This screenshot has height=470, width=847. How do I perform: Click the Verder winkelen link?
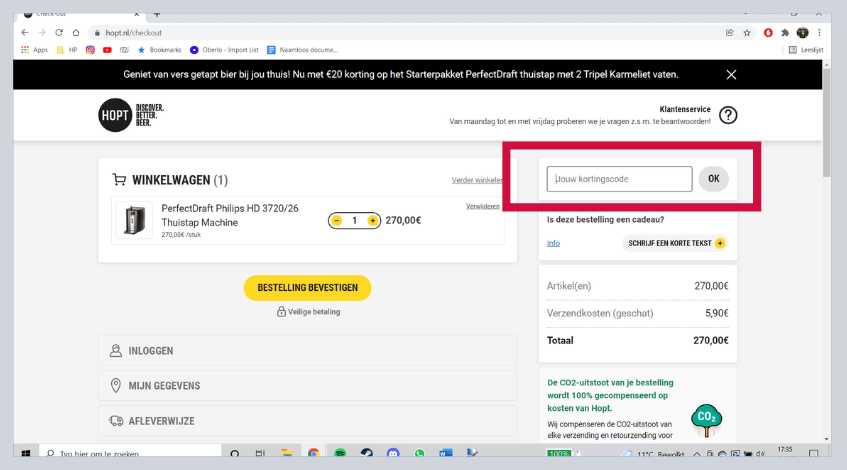click(477, 180)
